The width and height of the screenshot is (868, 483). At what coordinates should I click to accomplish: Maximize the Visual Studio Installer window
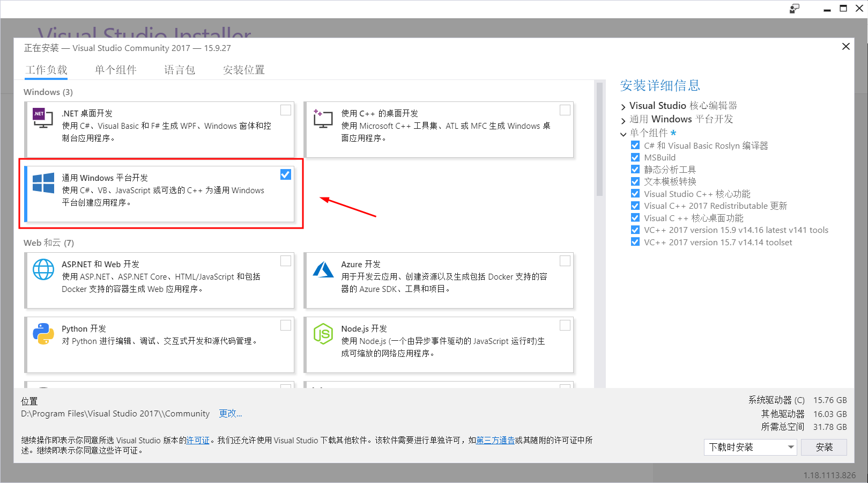pyautogui.click(x=843, y=9)
